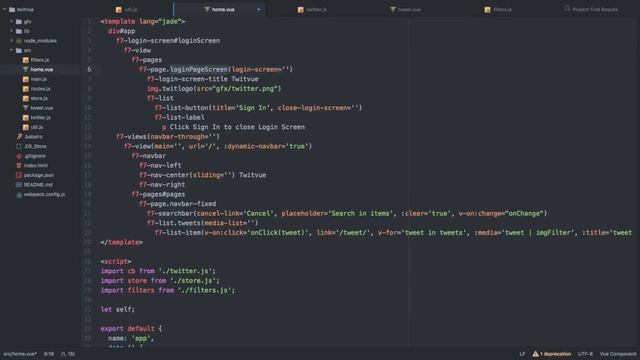Image resolution: width=640 pixels, height=360 pixels.
Task: Expand the lib folder arrow
Action: 11,31
